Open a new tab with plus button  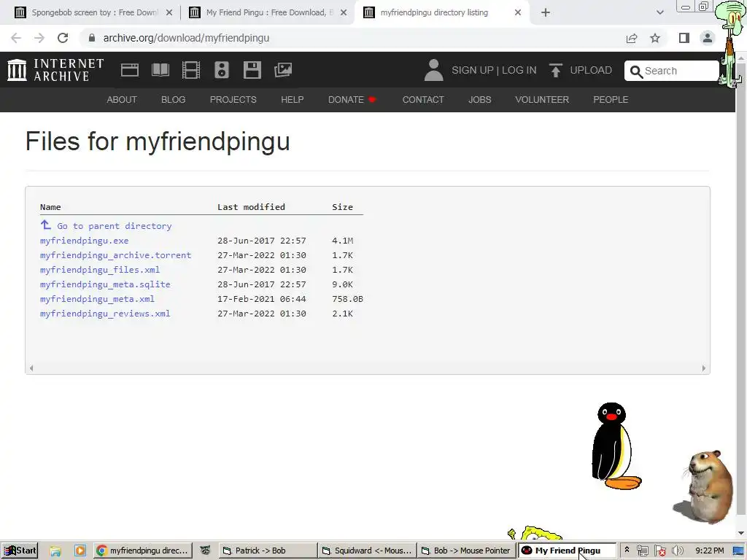546,13
